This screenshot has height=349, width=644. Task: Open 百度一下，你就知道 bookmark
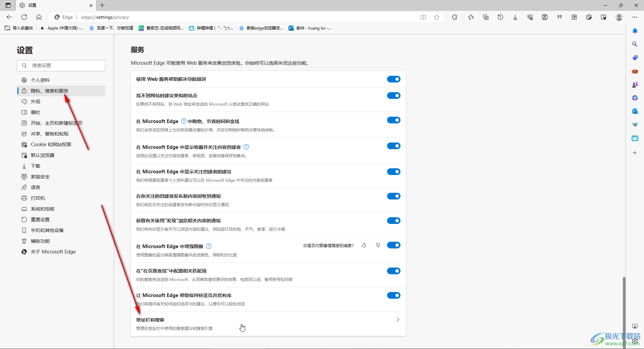pos(111,28)
